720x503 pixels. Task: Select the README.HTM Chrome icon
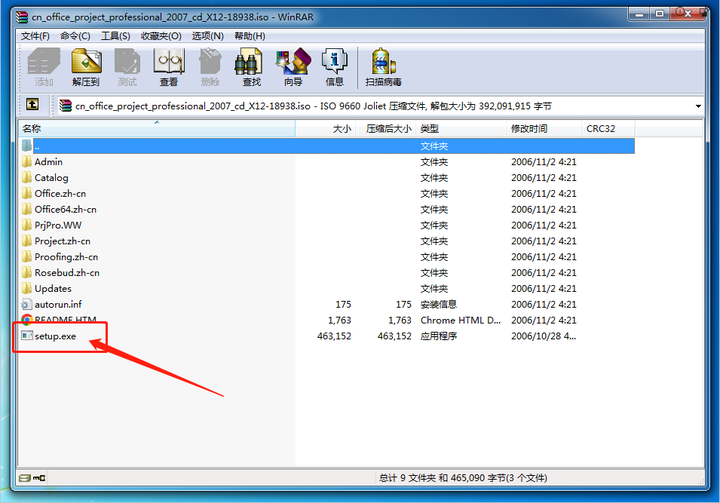coord(27,320)
